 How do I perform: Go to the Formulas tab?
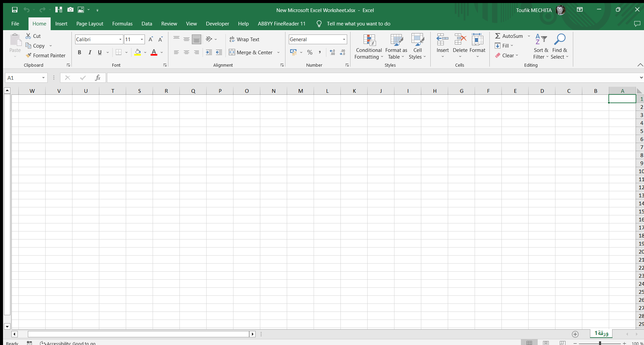tap(122, 23)
